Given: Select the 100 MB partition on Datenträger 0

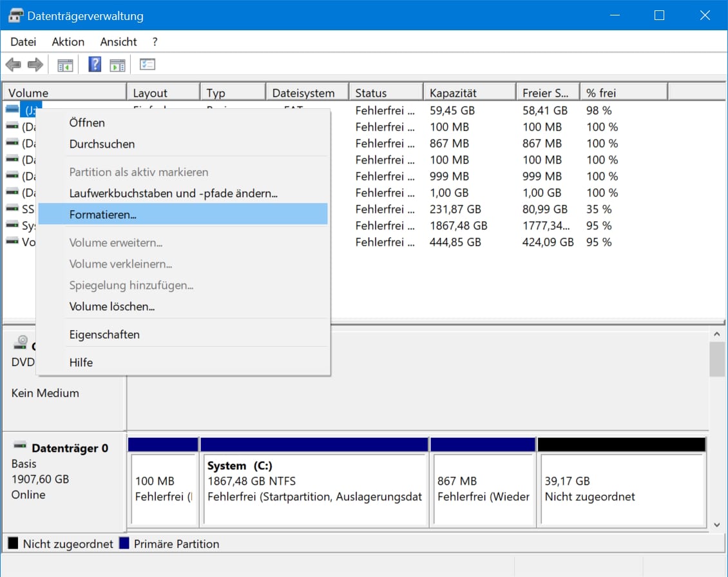Looking at the screenshot, I should (164, 482).
